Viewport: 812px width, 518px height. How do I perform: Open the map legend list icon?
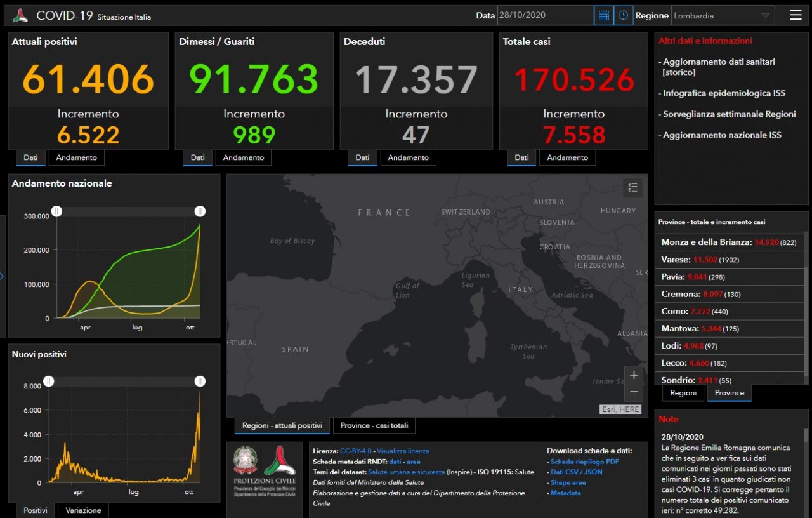632,187
